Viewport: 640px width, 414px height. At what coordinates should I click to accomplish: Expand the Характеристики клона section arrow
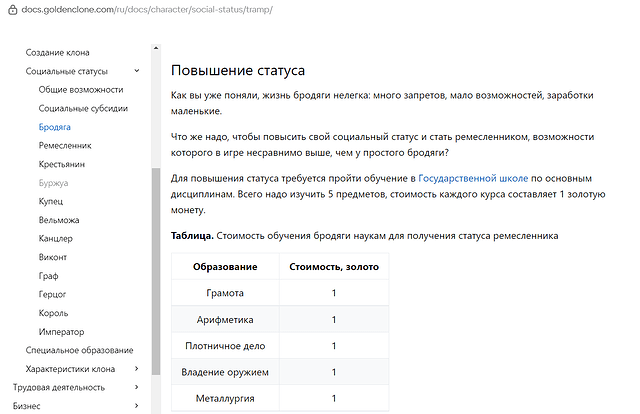click(x=136, y=369)
